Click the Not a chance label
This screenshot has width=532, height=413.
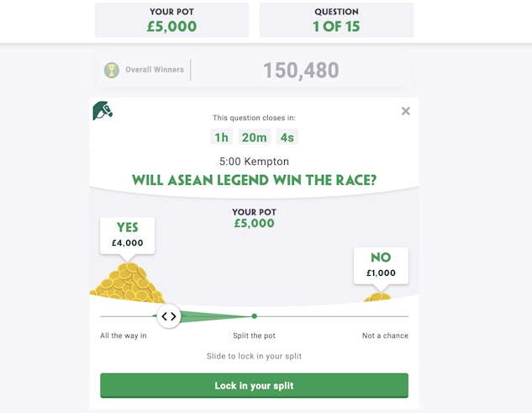(385, 336)
